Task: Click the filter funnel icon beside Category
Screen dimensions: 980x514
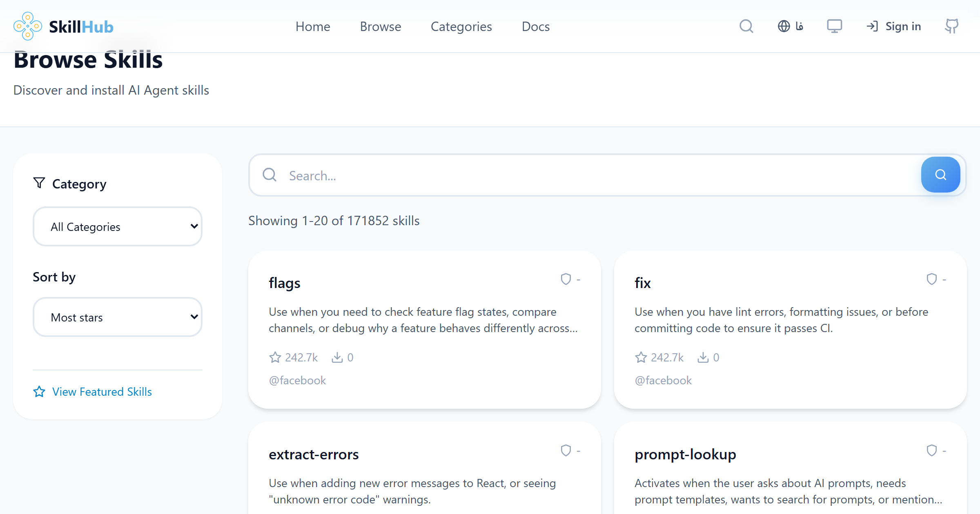Action: tap(39, 183)
